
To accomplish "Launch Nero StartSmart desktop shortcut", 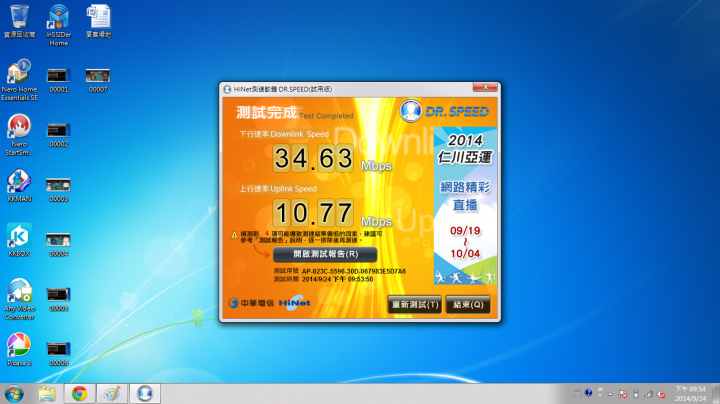I will point(19,135).
